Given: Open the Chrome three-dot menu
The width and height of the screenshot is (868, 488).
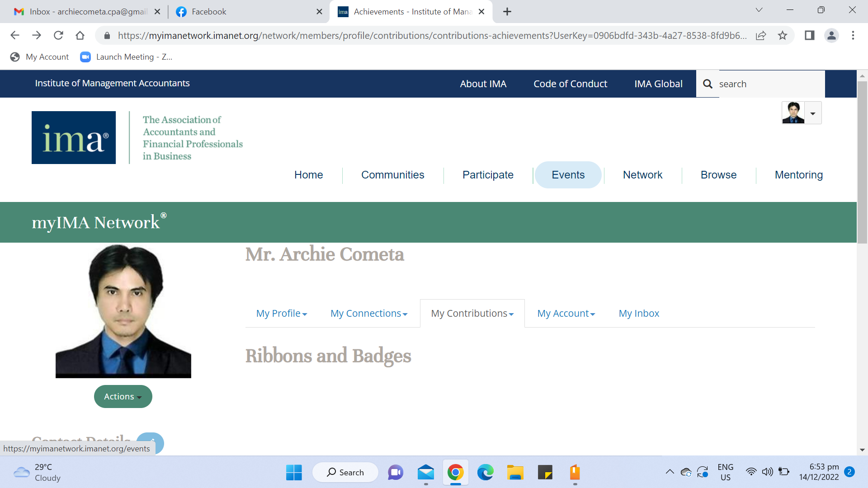Looking at the screenshot, I should [x=853, y=35].
